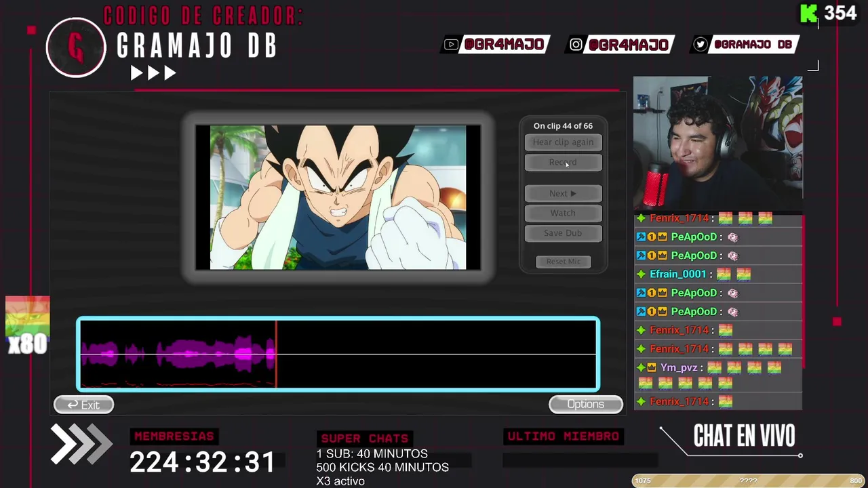
Task: Click the streamer webcam feed
Action: click(718, 143)
